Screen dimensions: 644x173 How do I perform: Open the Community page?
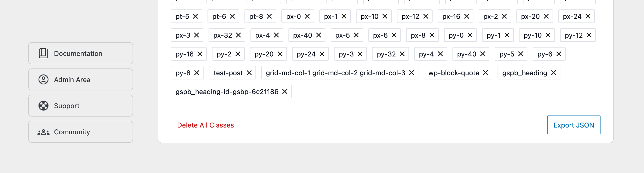(81, 132)
